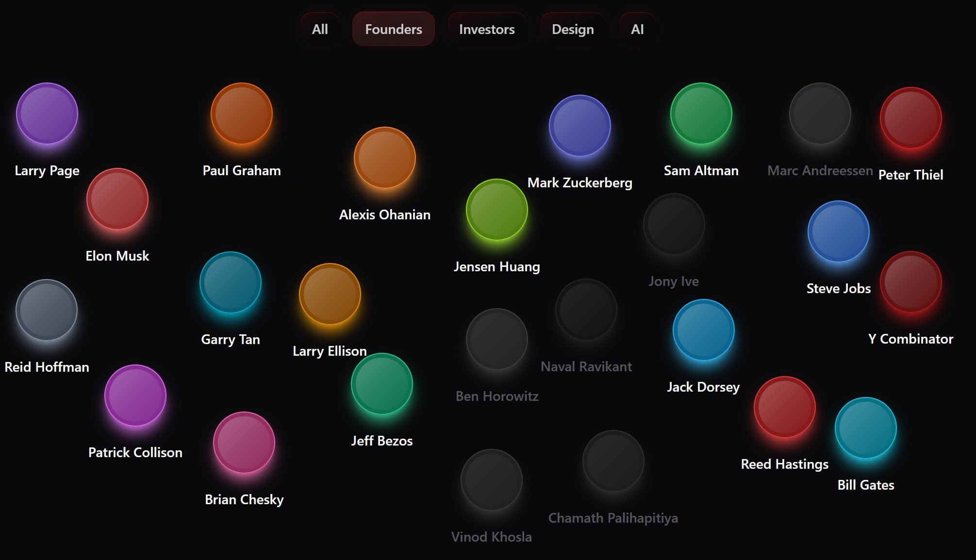Select the "Reid Hoffman" name text
Image resolution: width=976 pixels, height=560 pixels.
click(x=47, y=367)
